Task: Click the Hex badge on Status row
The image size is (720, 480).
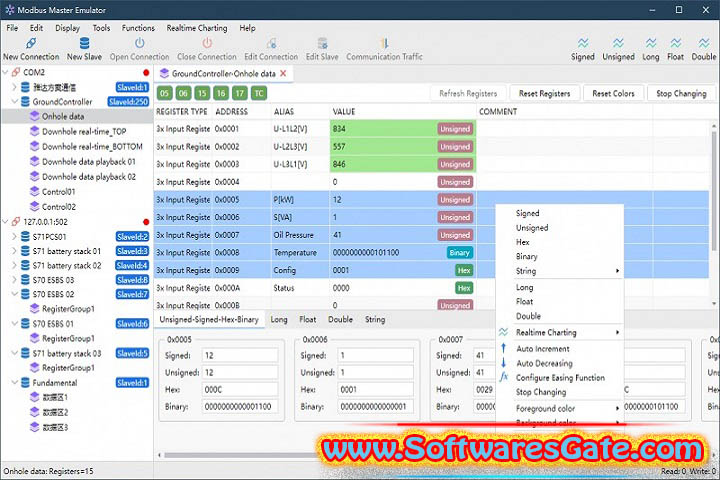Action: pyautogui.click(x=464, y=288)
